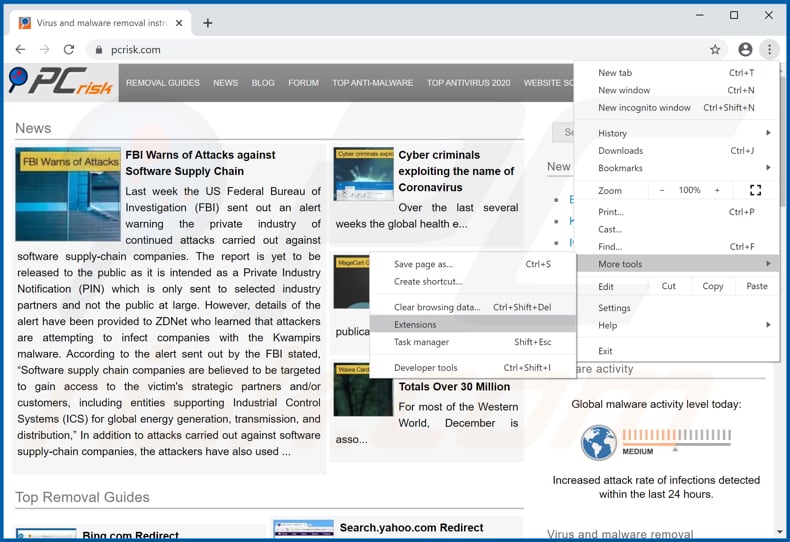Expand the Bookmarks submenu arrow
This screenshot has width=790, height=542.
(768, 168)
